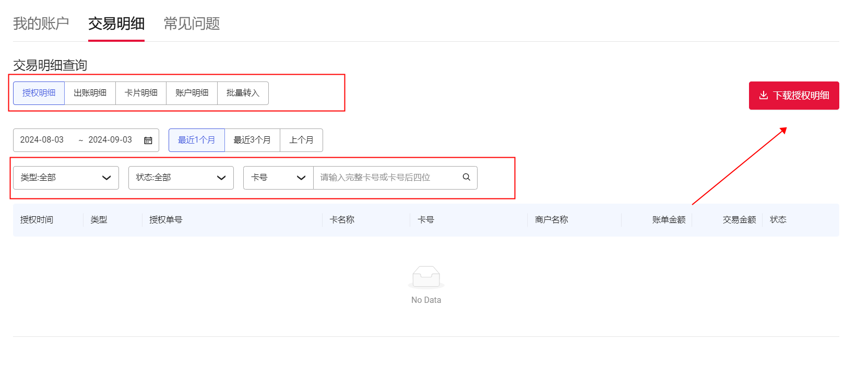
Task: Filter by 最近3个月
Action: pos(252,140)
